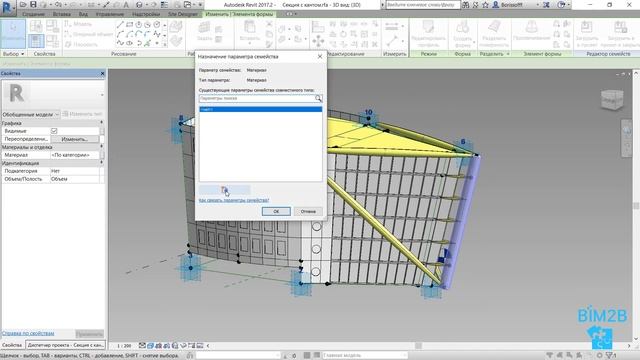This screenshot has height=360, width=640.
Task: Click the 1 : 200 view scale
Action: [x=124, y=346]
